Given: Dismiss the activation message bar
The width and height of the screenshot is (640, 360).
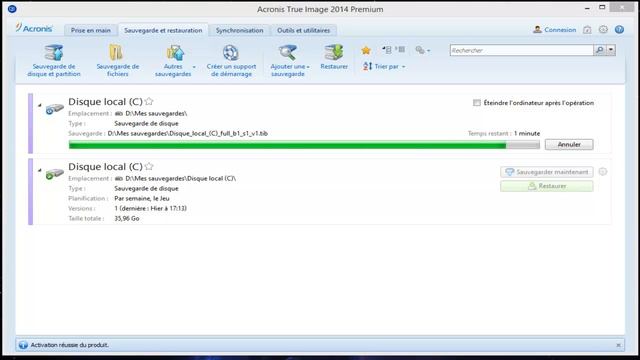Looking at the screenshot, I should 618,345.
